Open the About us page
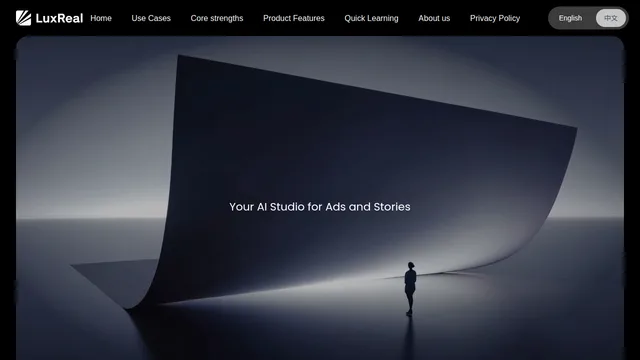This screenshot has height=360, width=640. (434, 18)
